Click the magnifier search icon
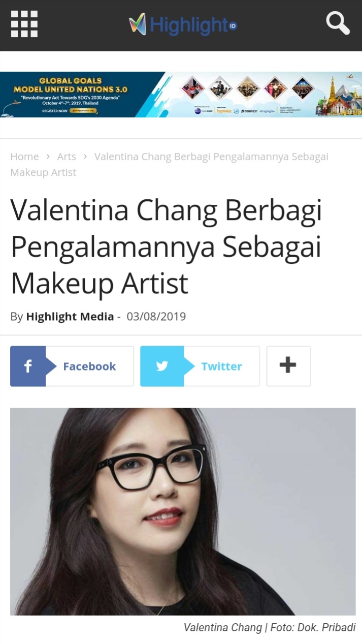 point(338,23)
